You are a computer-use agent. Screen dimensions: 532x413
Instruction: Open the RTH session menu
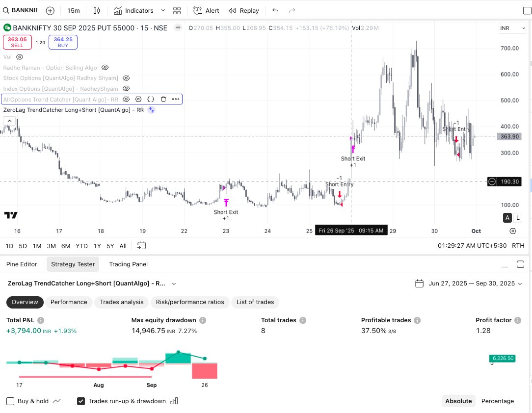[518, 245]
